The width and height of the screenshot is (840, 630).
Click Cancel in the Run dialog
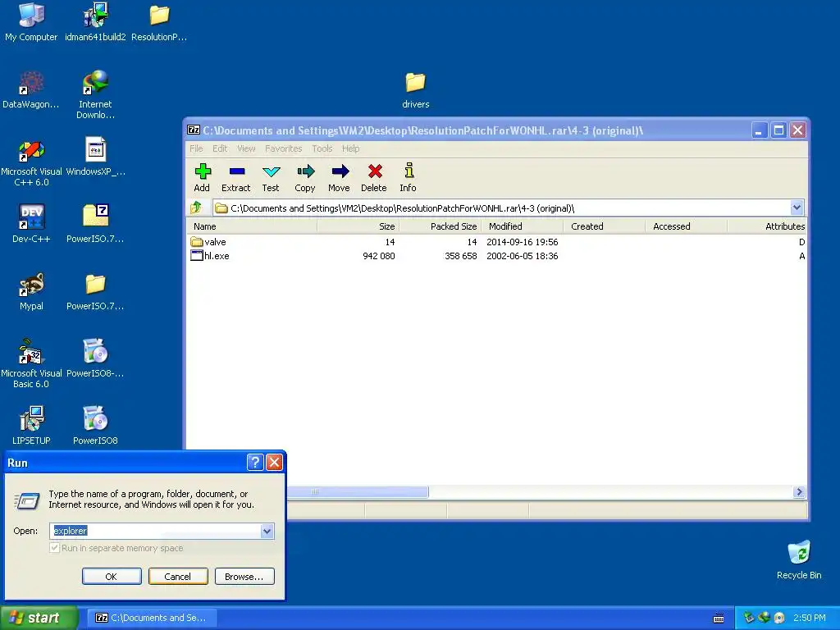pyautogui.click(x=178, y=577)
